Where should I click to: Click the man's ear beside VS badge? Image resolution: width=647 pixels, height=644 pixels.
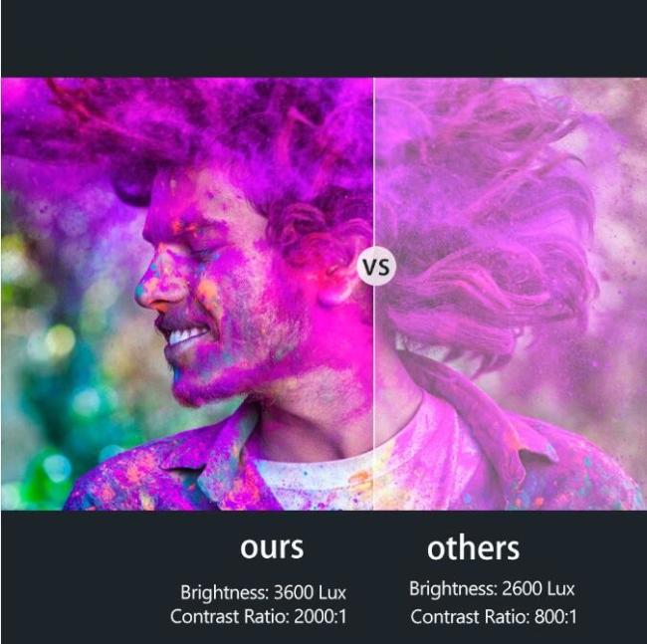pos(336,285)
